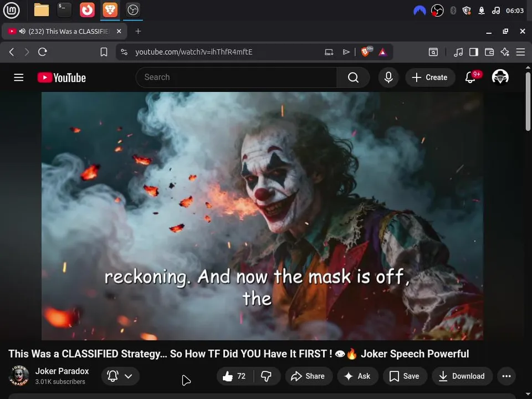The width and height of the screenshot is (532, 399).
Task: Switch to the Brave browser in the taskbar
Action: [x=110, y=10]
